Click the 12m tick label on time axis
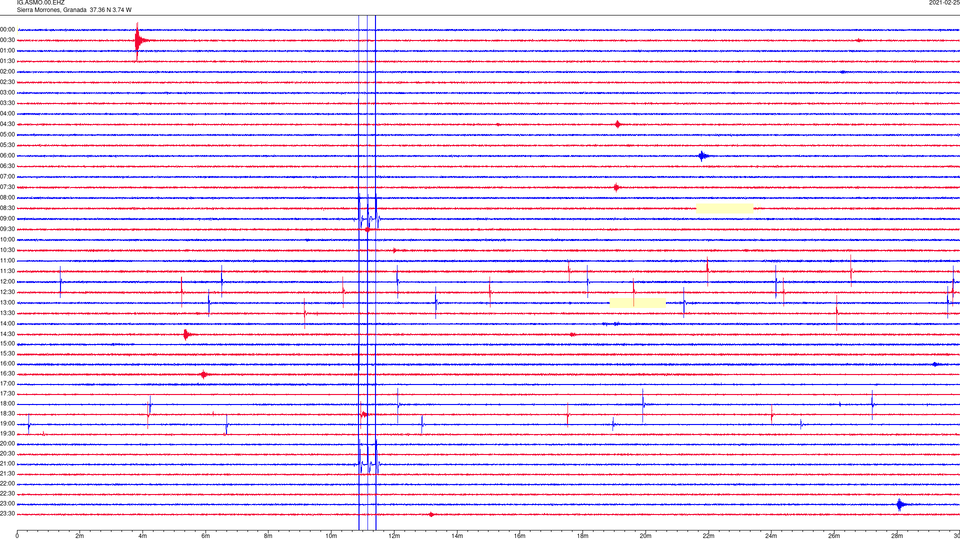Viewport: 960px width, 540px height. click(394, 536)
